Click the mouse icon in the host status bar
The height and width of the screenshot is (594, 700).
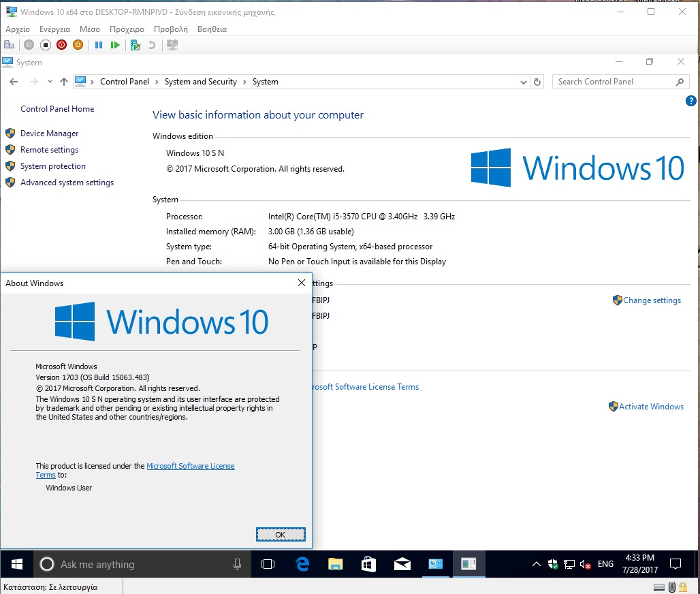[x=672, y=587]
